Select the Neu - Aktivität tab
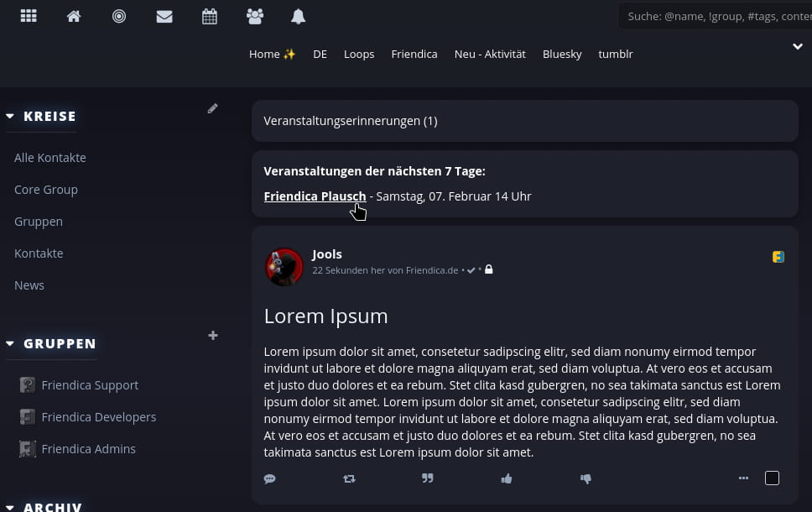Image resolution: width=812 pixels, height=512 pixels. coord(490,54)
